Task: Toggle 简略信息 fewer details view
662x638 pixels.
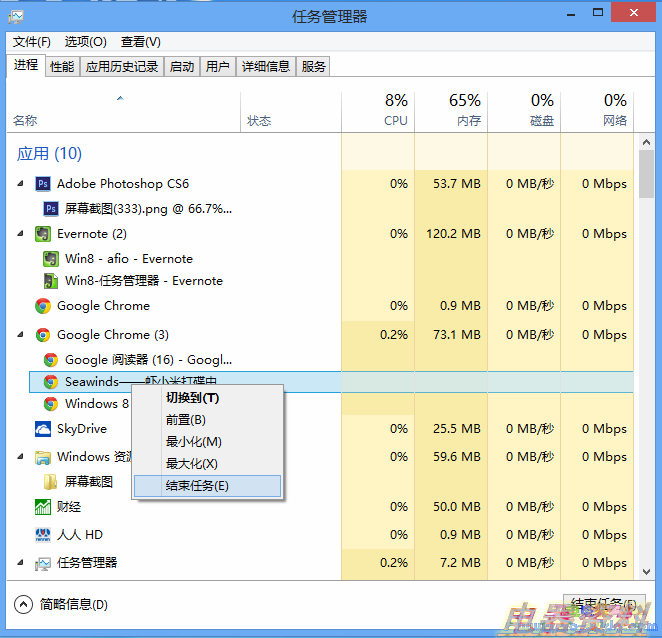Action: pyautogui.click(x=24, y=604)
